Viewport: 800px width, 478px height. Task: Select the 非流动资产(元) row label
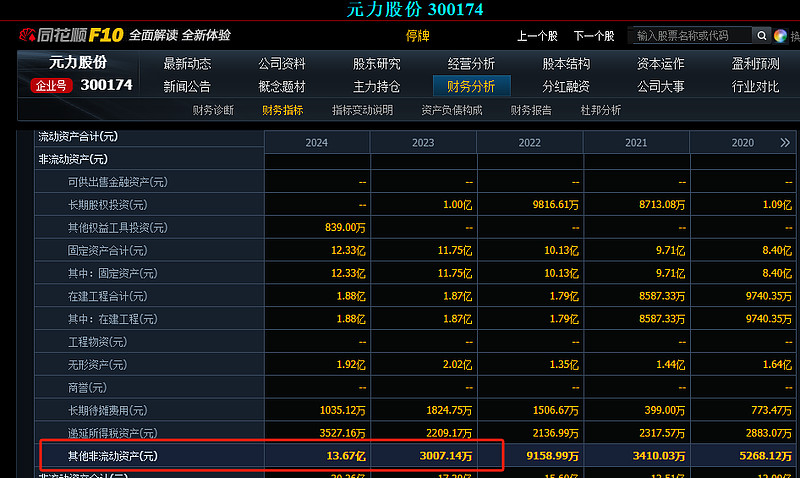(x=73, y=159)
